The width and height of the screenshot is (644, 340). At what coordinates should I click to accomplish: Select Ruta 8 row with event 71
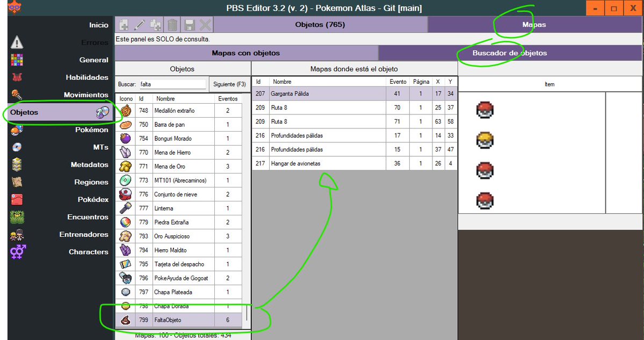[x=354, y=121]
